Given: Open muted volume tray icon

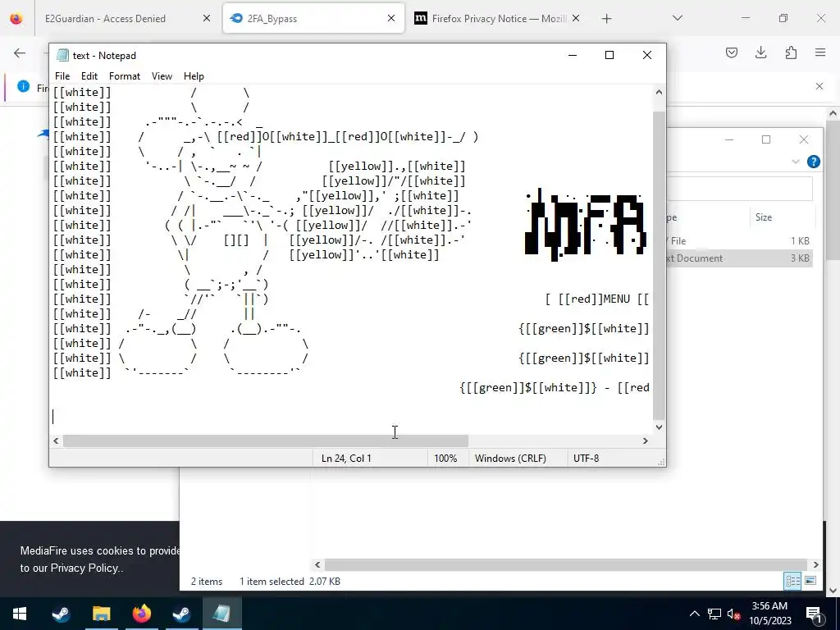Looking at the screenshot, I should pyautogui.click(x=734, y=614).
